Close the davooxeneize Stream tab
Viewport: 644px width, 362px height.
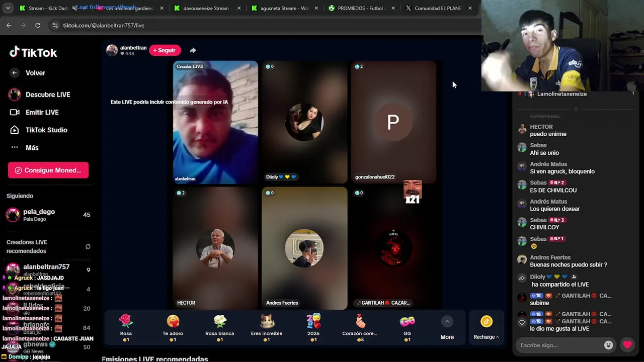coord(238,8)
